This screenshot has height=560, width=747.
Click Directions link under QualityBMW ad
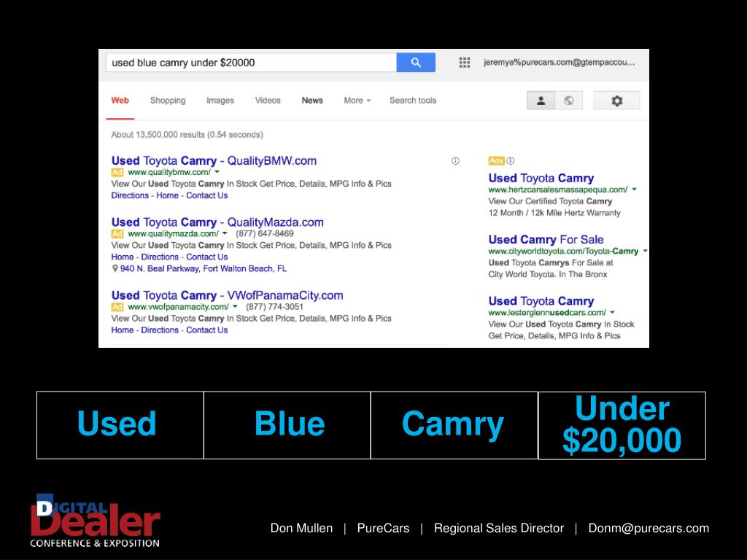(130, 195)
